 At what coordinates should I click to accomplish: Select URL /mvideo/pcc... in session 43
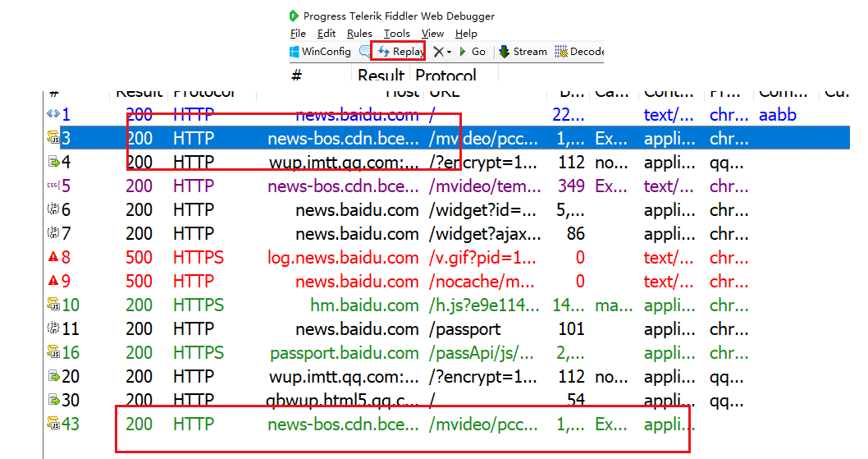(x=482, y=425)
